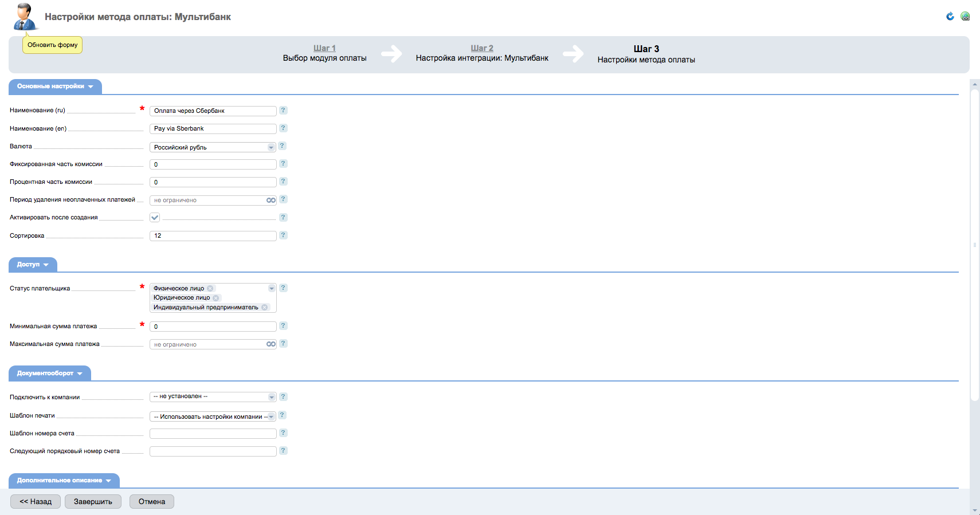980x515 pixels.
Task: Click Фиксированная часть комиссии input
Action: (x=213, y=164)
